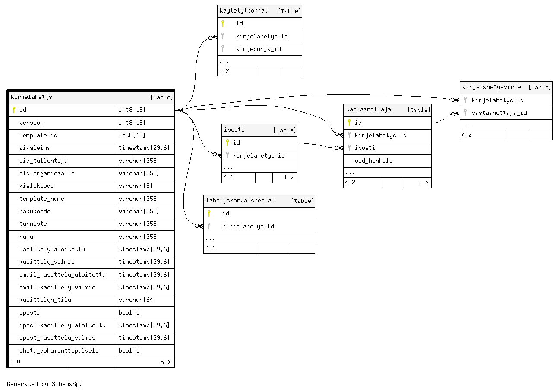Click the varchar[64] type of kasittelyn_tila
The height and width of the screenshot is (392, 559).
click(x=137, y=300)
